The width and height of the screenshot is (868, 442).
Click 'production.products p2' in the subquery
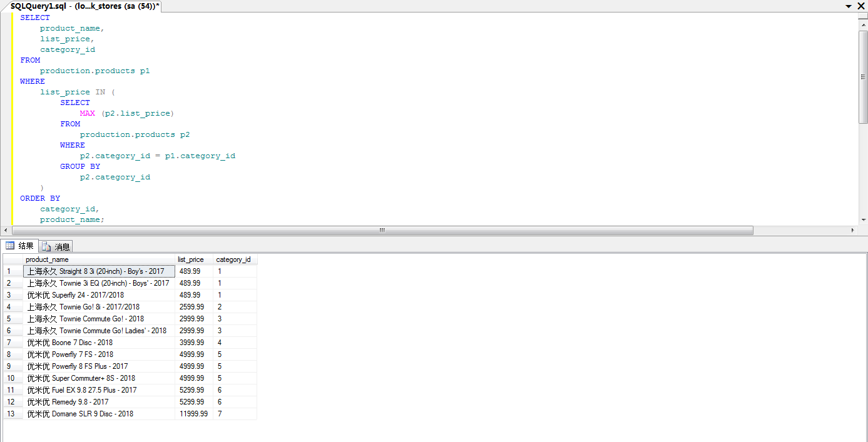pos(135,134)
